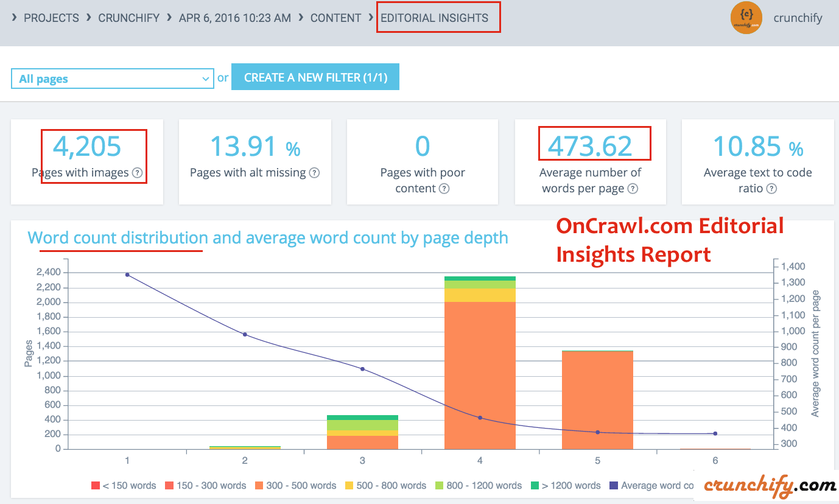
Task: Click the depth 3 stacked bar
Action: tap(363, 432)
